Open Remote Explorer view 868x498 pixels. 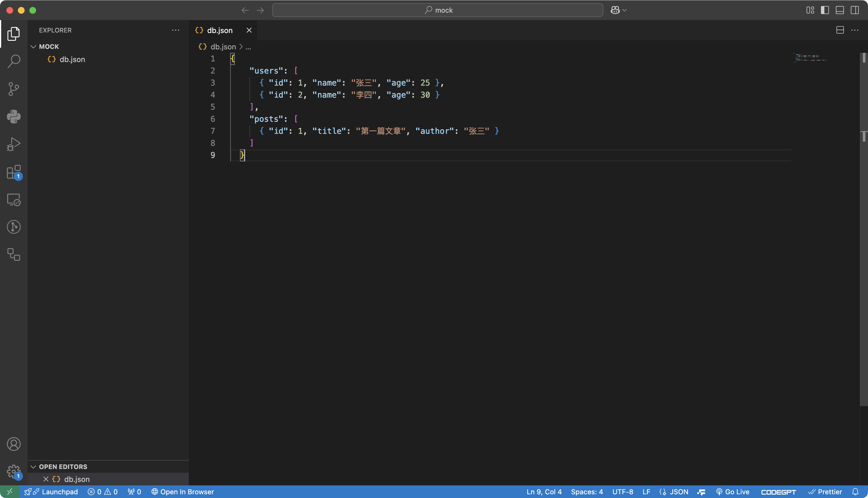(14, 200)
